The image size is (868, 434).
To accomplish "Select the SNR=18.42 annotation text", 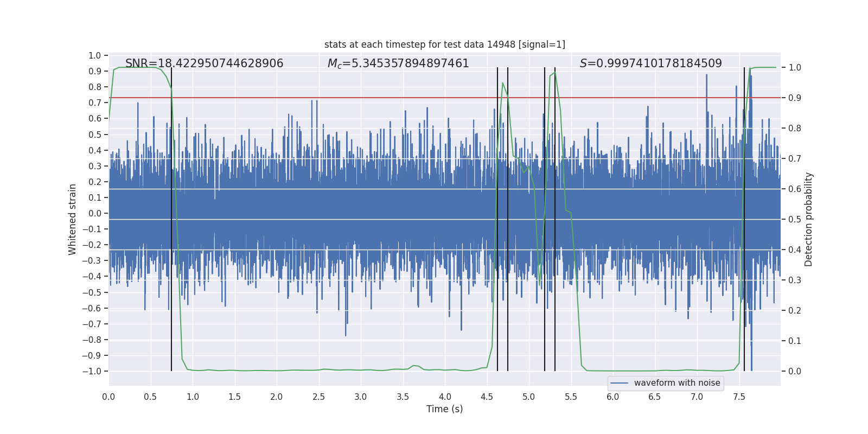I will [205, 63].
